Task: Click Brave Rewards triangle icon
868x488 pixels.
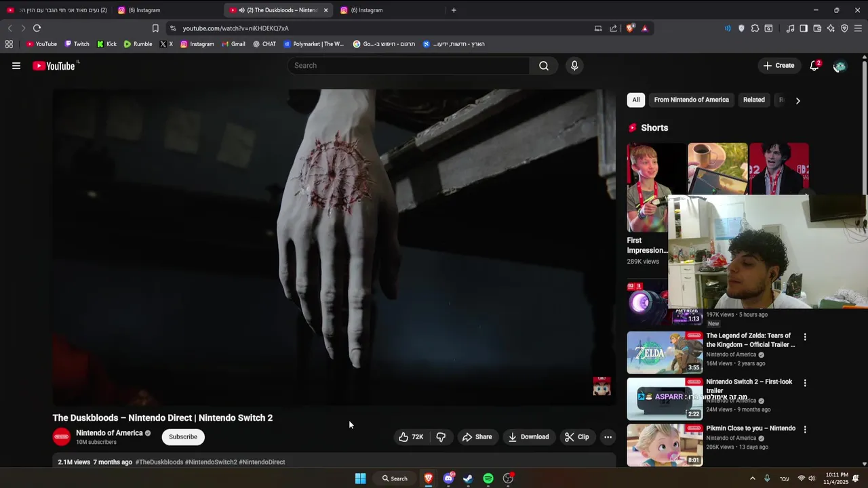Action: pyautogui.click(x=644, y=28)
